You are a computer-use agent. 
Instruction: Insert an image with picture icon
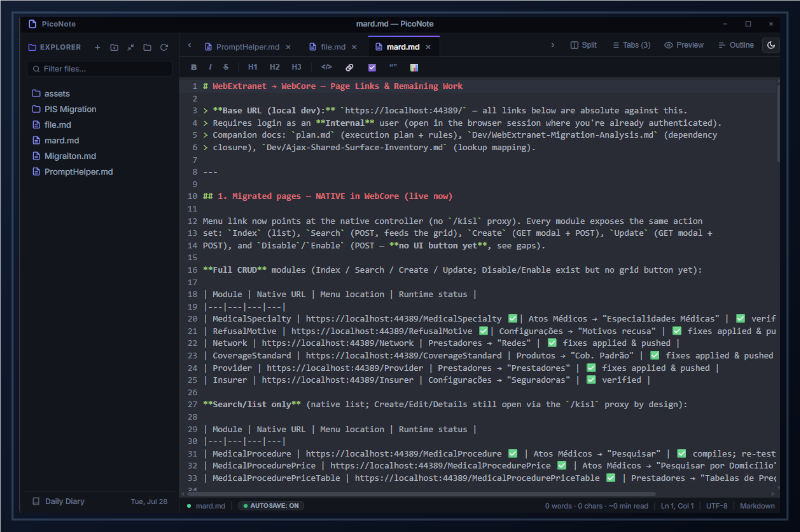click(x=414, y=67)
